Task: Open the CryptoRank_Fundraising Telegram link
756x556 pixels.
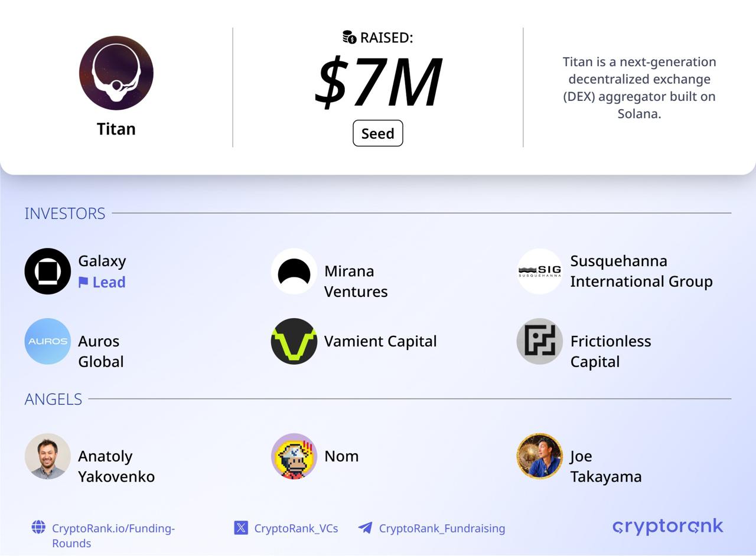Action: pyautogui.click(x=442, y=528)
